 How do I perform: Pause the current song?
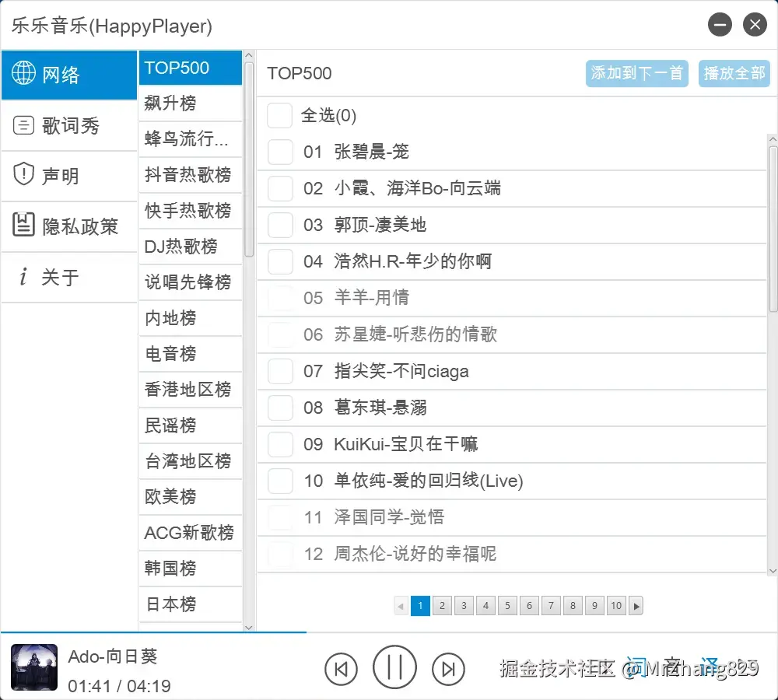(394, 667)
